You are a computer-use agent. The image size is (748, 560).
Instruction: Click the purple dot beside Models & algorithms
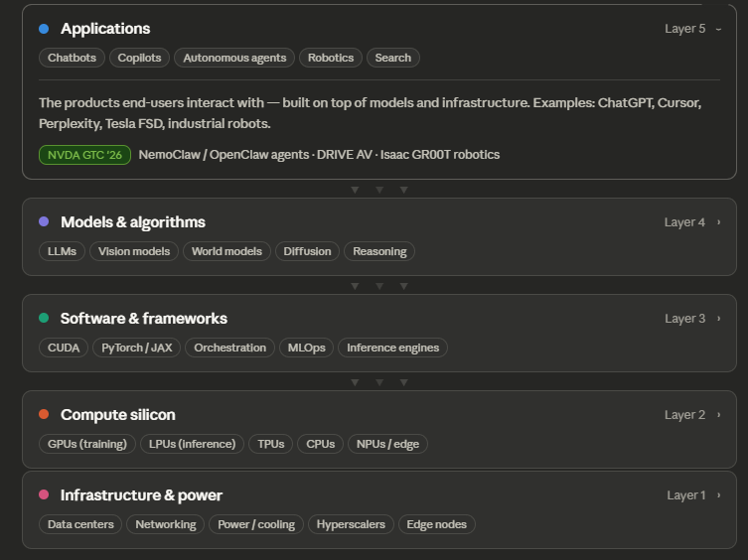point(44,221)
